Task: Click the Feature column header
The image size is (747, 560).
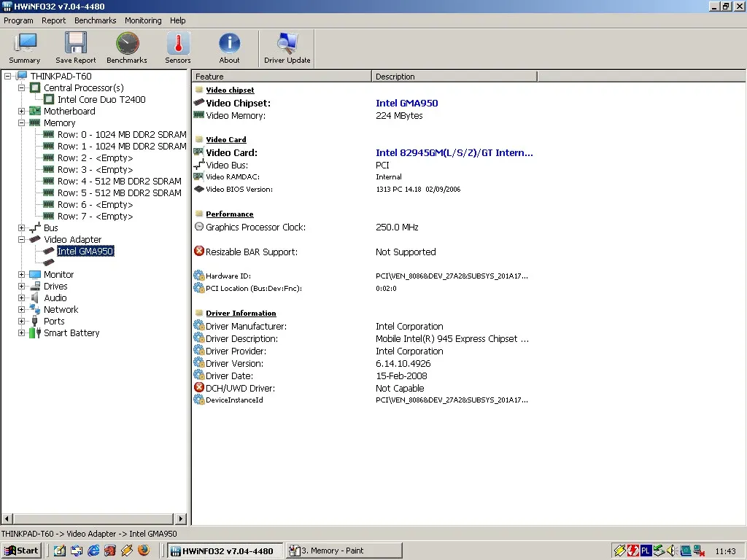Action: [282, 76]
